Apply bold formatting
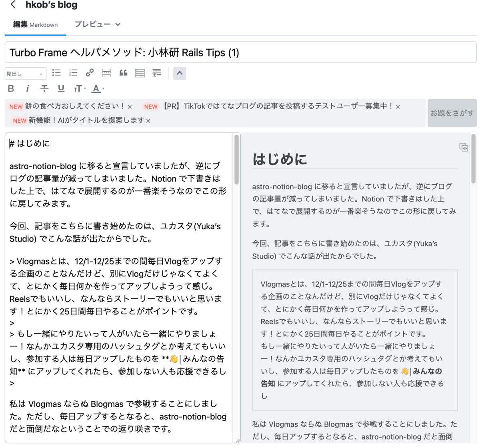This screenshot has height=448, width=480. click(11, 89)
